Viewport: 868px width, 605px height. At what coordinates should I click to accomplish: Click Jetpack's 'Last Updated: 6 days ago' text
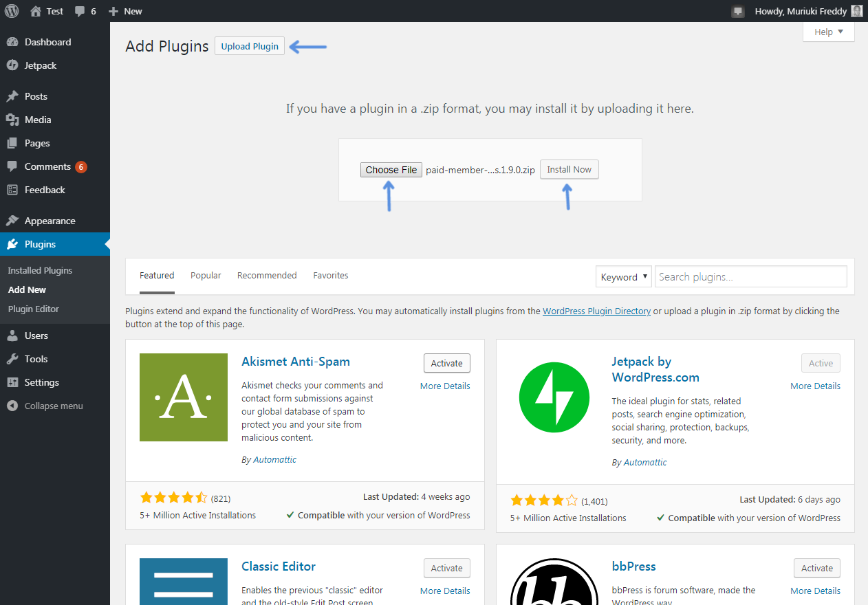790,500
